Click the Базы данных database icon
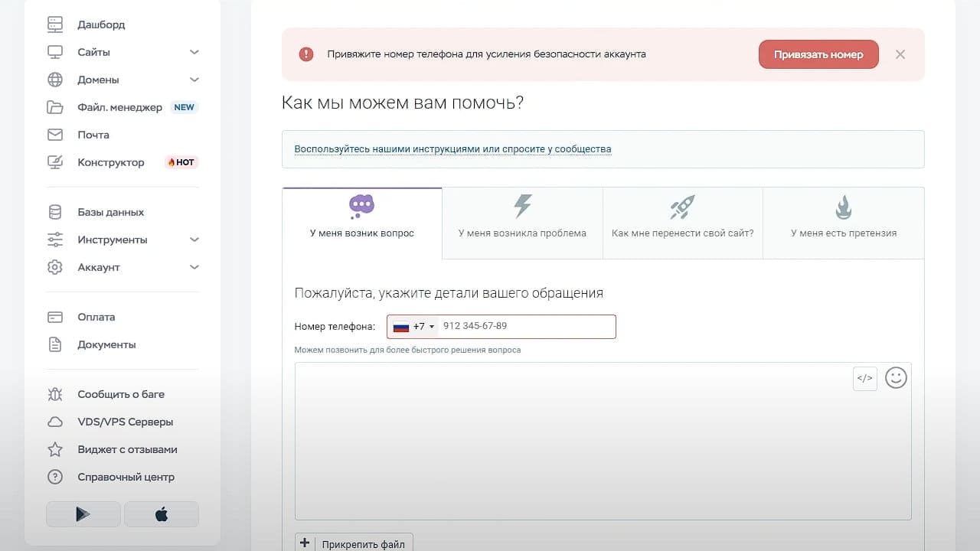 [x=55, y=212]
